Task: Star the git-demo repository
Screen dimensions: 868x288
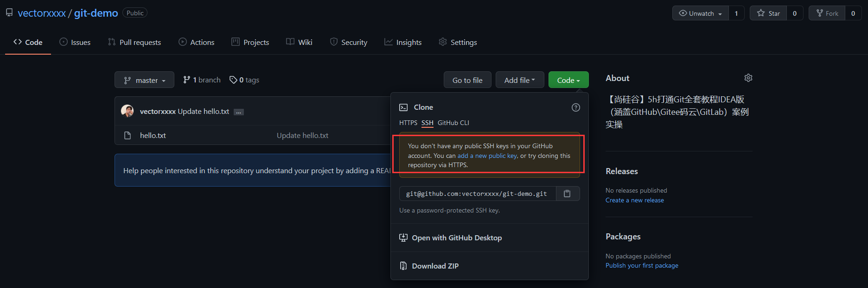Action: 768,13
